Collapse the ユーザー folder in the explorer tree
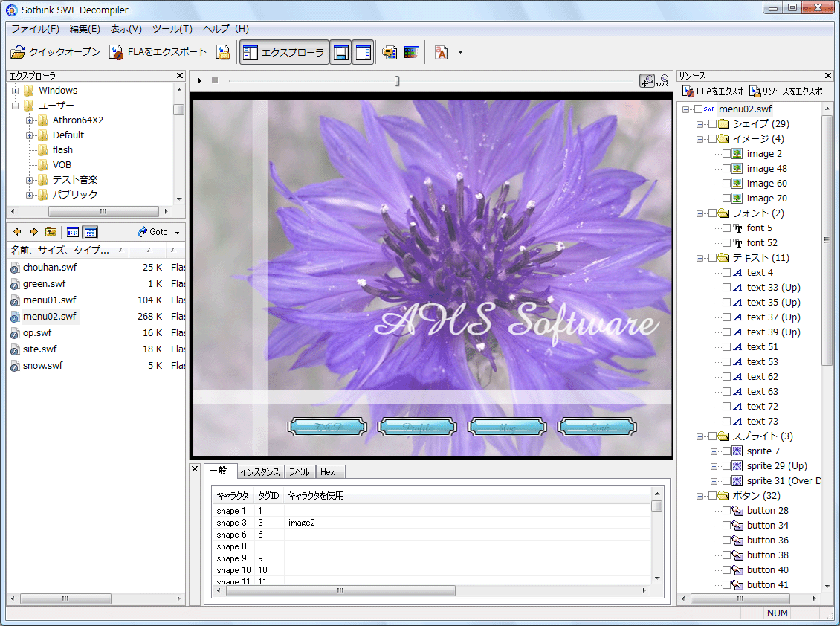Viewport: 840px width, 626px height. point(16,106)
